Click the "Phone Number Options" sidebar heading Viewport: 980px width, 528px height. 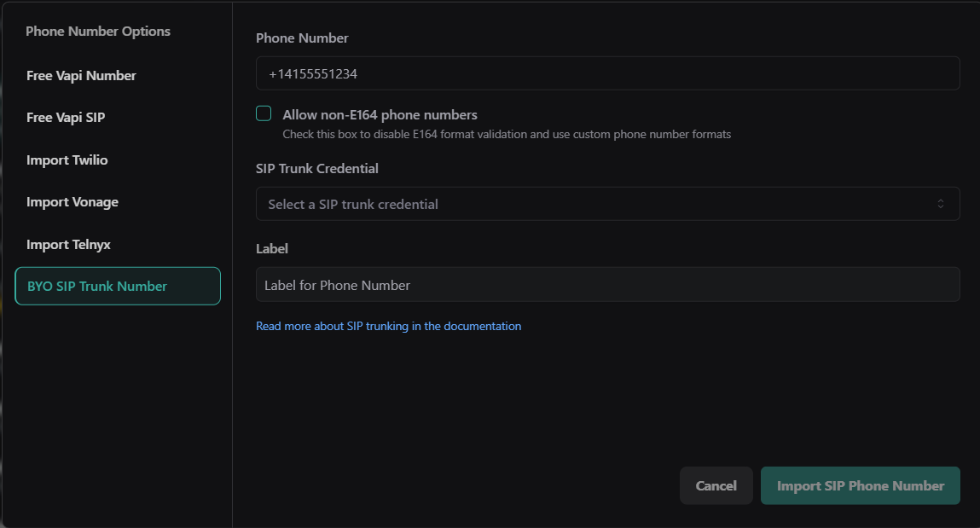click(98, 32)
